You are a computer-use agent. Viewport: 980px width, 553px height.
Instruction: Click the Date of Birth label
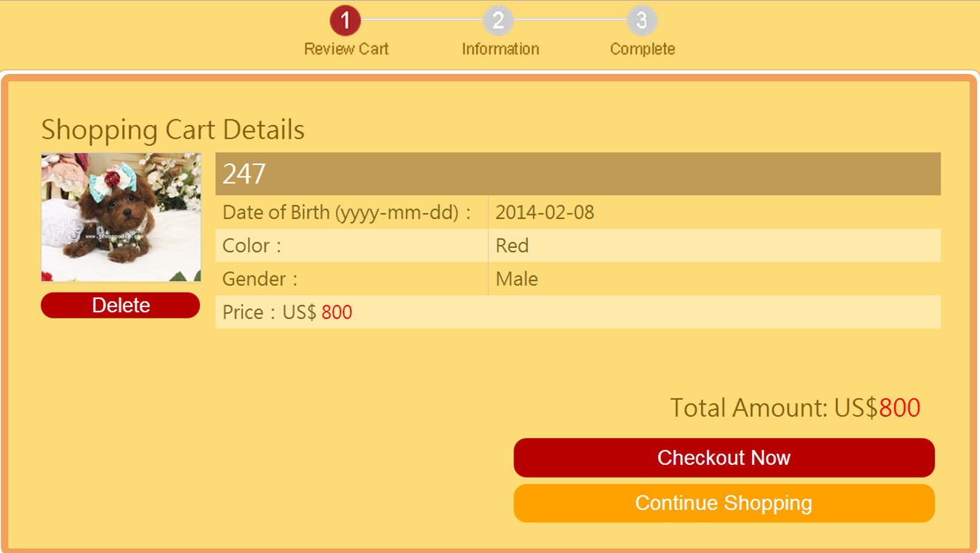[x=346, y=212]
